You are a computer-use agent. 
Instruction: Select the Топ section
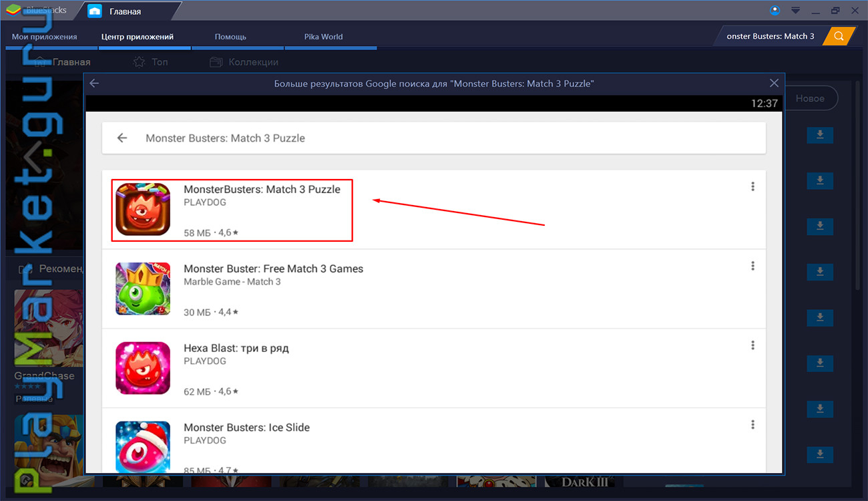[150, 62]
